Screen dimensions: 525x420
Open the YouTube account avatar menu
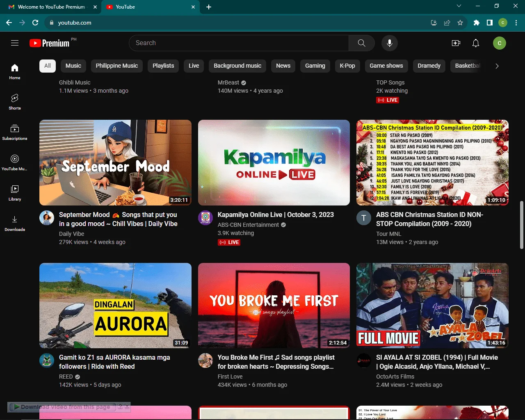(500, 43)
